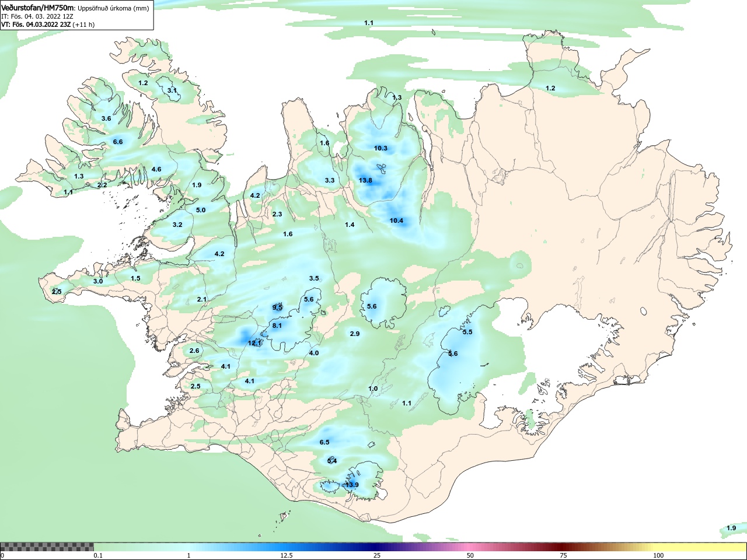Select the 'VT: Fös. 04.03.2022 23Z' valid time line

[x=36, y=24]
